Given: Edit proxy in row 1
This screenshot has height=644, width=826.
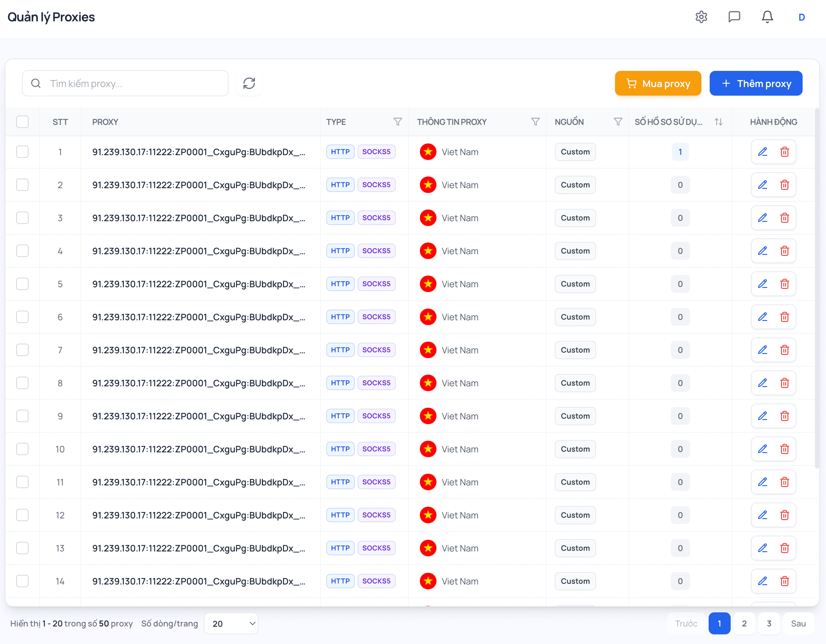Looking at the screenshot, I should (762, 152).
